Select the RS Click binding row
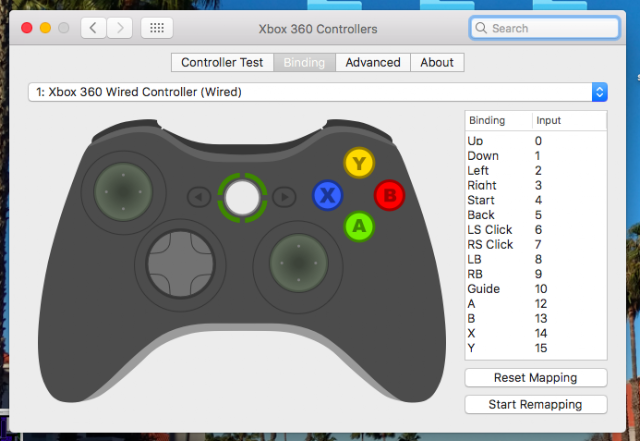This screenshot has width=640, height=441. pos(536,244)
